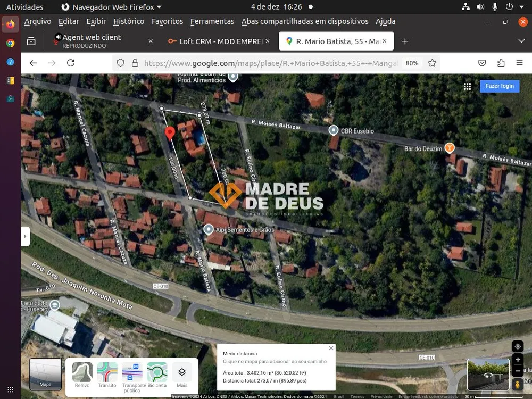Screen dimensions: 532x399
Task: Open the Firefox hamburger menu
Action: (519, 63)
